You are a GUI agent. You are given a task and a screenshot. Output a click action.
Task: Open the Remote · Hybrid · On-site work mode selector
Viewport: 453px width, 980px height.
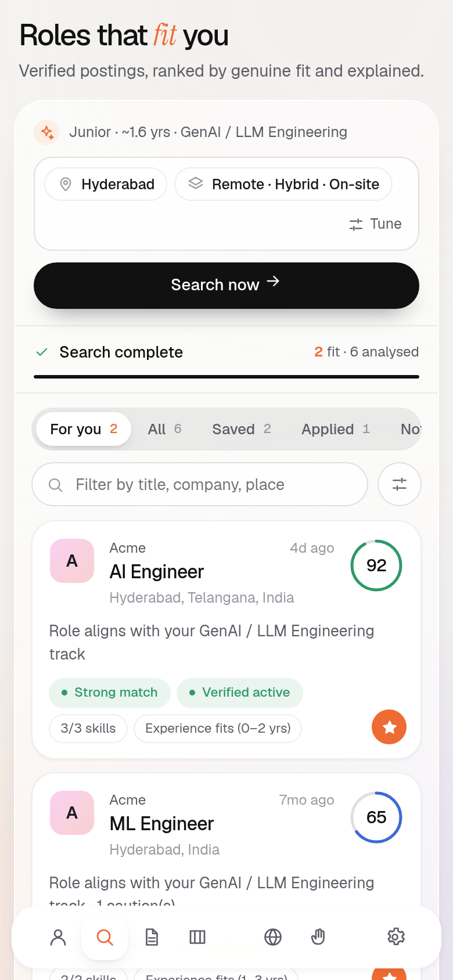pos(283,185)
